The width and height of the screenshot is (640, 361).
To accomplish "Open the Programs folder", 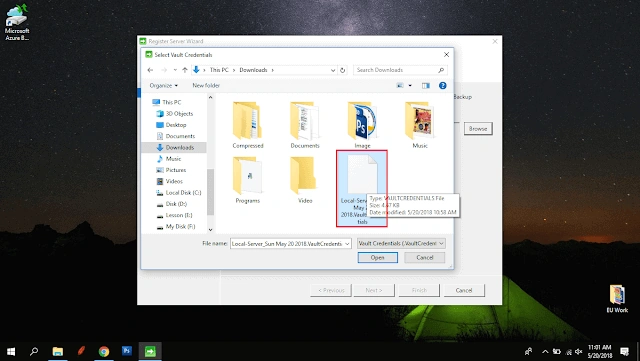I will pyautogui.click(x=247, y=180).
